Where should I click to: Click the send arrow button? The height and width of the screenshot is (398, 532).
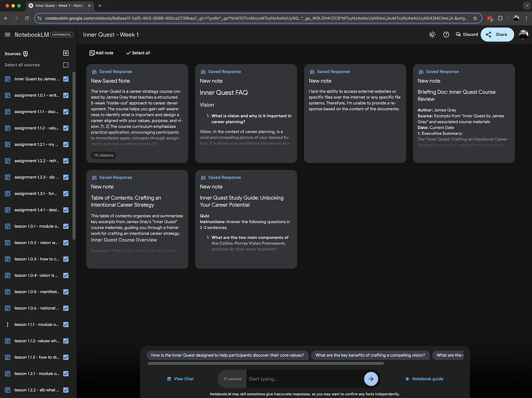click(371, 379)
